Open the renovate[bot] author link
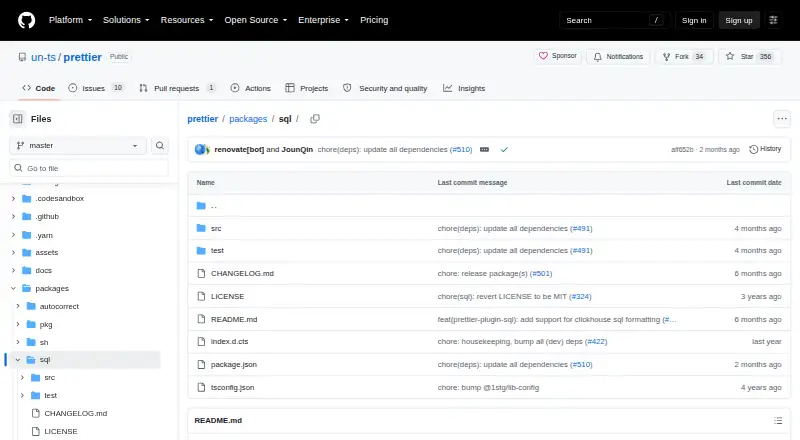This screenshot has height=440, width=800. click(239, 150)
